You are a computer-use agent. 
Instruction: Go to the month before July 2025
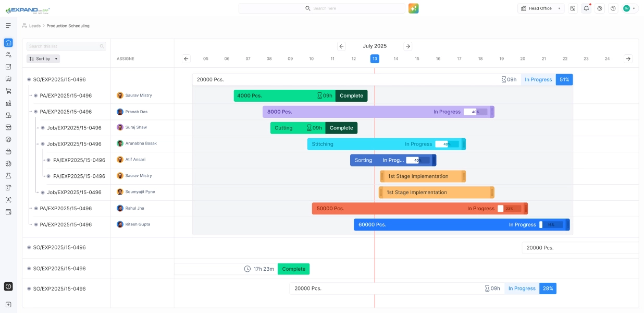point(342,46)
